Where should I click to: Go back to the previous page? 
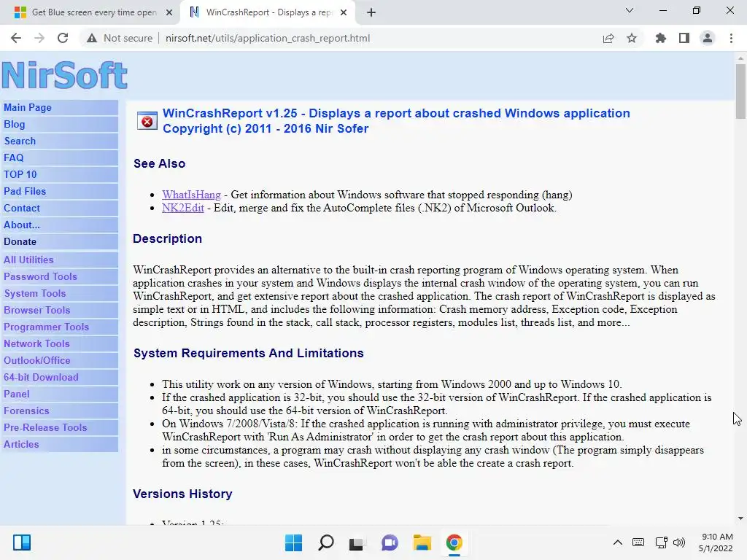(x=16, y=38)
